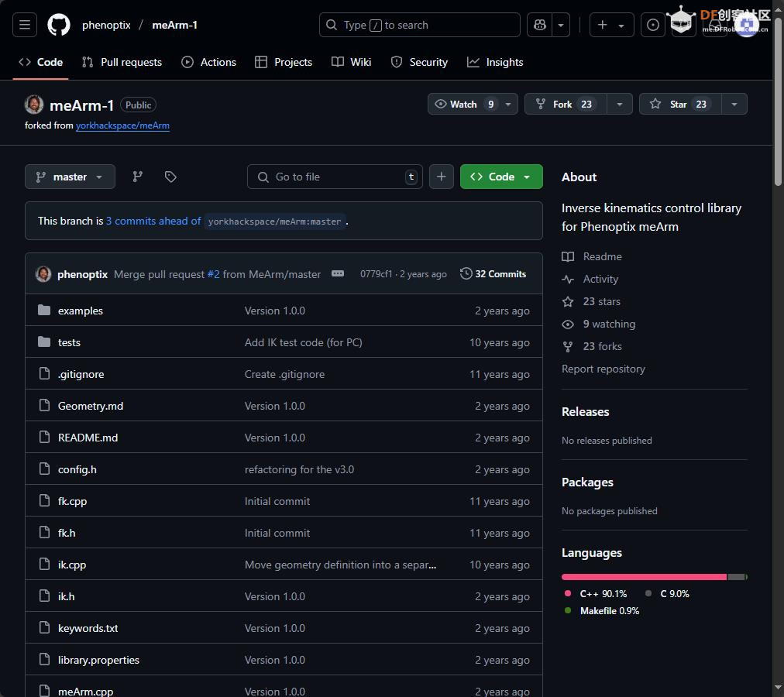
Task: Follow the yorkhackspace/meArm forked-from link
Action: pyautogui.click(x=122, y=125)
